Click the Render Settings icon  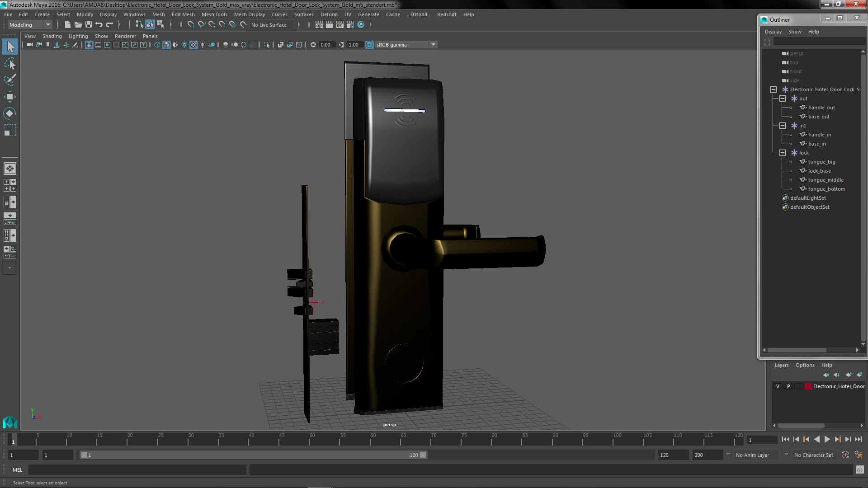(350, 25)
